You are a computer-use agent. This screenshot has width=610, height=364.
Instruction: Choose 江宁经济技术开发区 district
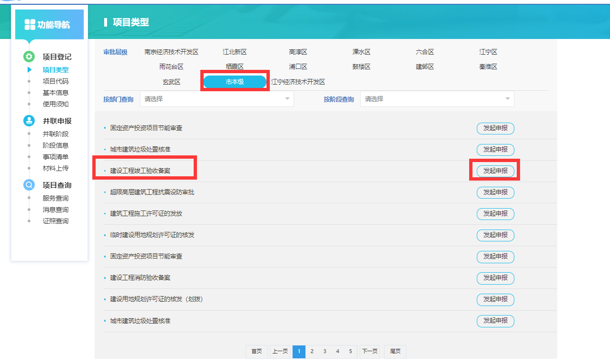click(x=298, y=82)
